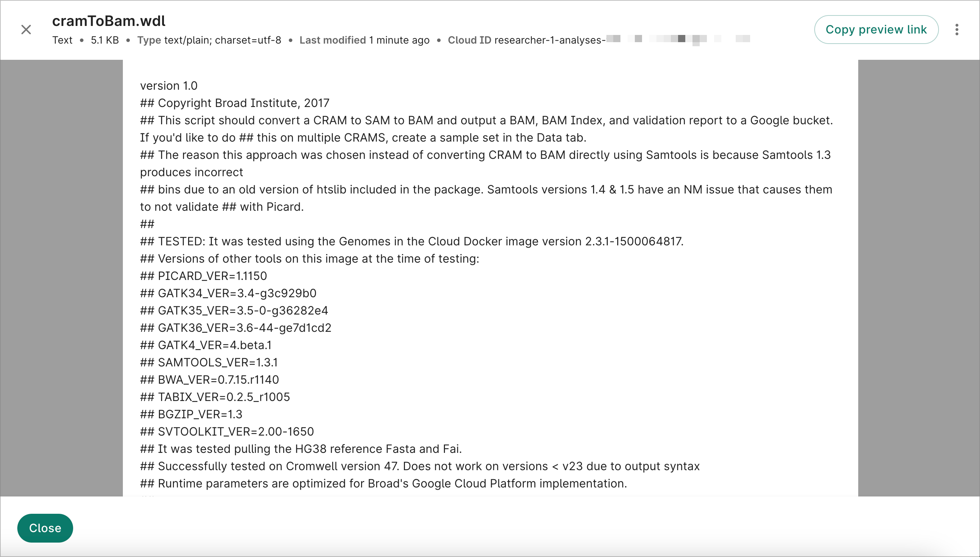Click the blurred Cloud ID value

point(673,39)
